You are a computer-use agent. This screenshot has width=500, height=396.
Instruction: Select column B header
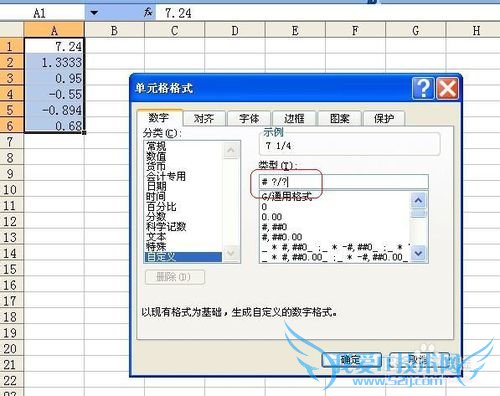tap(114, 30)
